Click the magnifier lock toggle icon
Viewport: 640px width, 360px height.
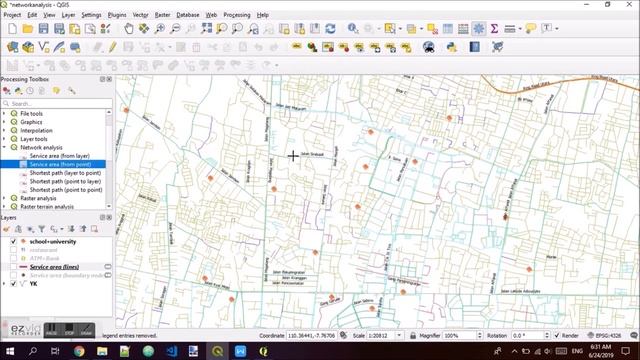[413, 336]
